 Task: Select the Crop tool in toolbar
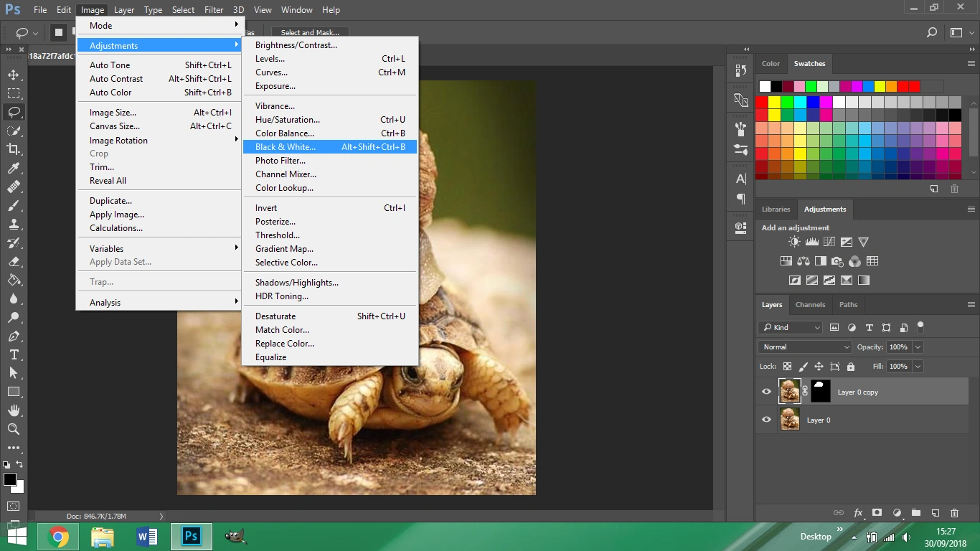tap(14, 149)
